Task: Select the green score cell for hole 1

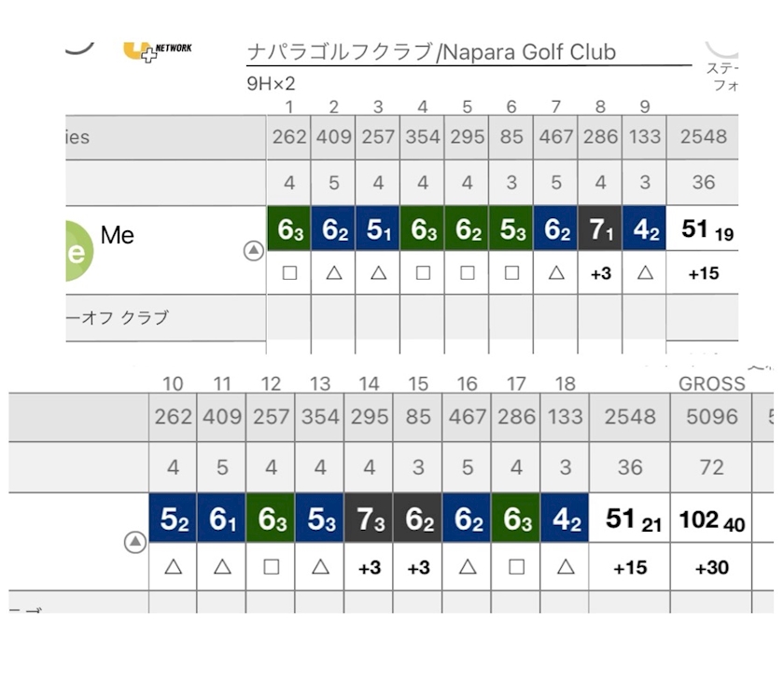Action: pyautogui.click(x=289, y=229)
